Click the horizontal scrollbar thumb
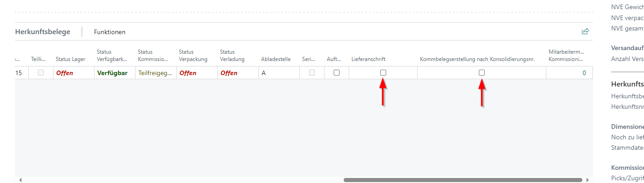This screenshot has width=644, height=183. [x=463, y=180]
